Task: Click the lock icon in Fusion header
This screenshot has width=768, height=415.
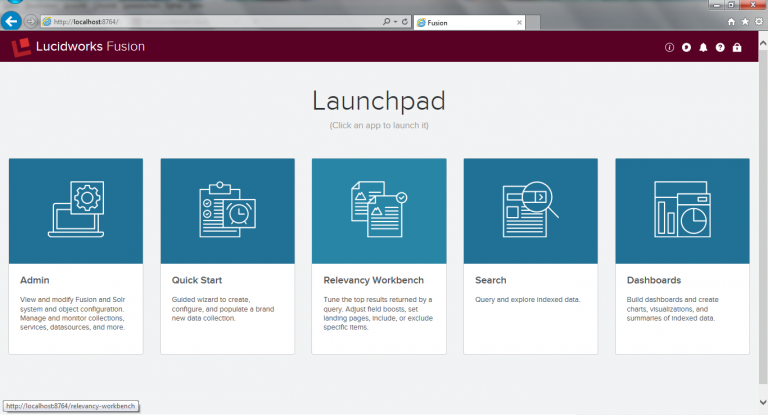Action: coord(737,47)
